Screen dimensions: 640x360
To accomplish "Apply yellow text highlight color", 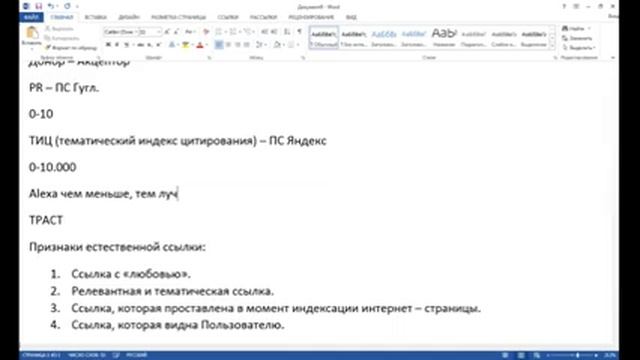I will tap(186, 44).
